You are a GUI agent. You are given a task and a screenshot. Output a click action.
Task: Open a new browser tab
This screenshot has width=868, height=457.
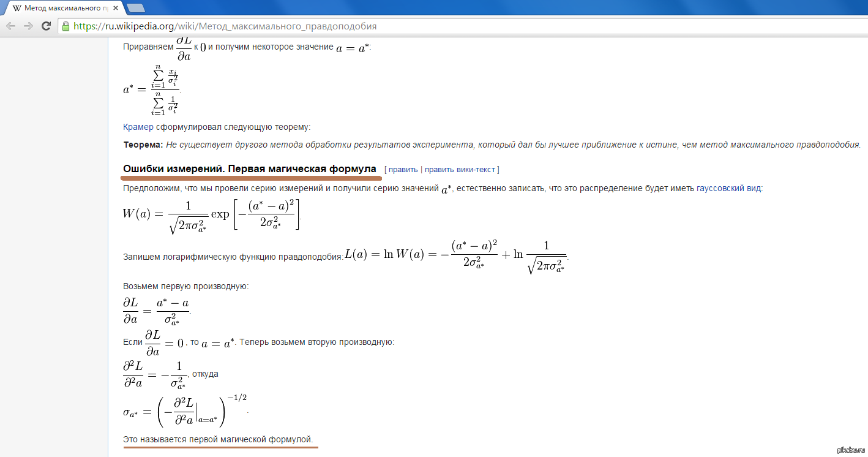coord(135,8)
